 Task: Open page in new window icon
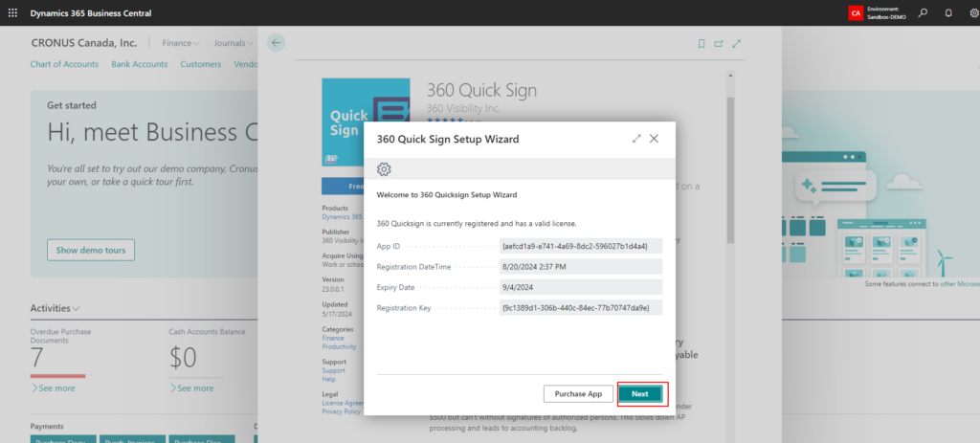(x=719, y=44)
